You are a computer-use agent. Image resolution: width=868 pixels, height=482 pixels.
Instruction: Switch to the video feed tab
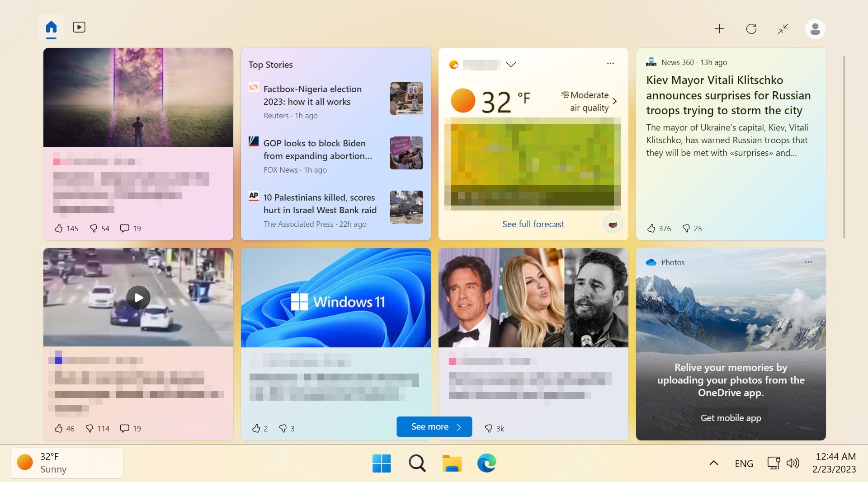click(79, 27)
